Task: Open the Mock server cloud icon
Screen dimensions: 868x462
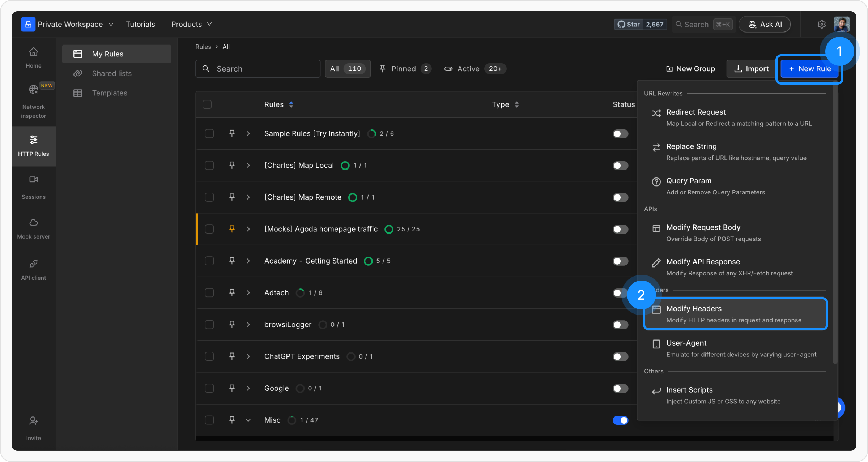Action: (33, 222)
